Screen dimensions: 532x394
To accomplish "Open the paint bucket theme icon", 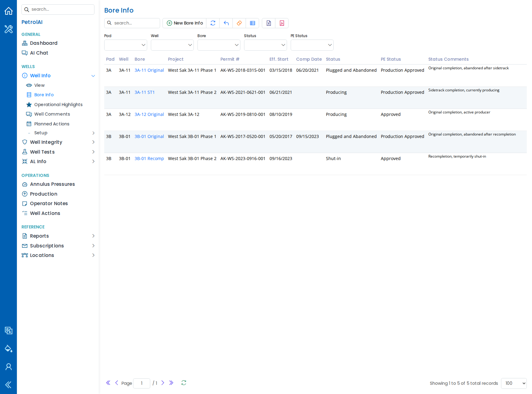I will [x=9, y=349].
